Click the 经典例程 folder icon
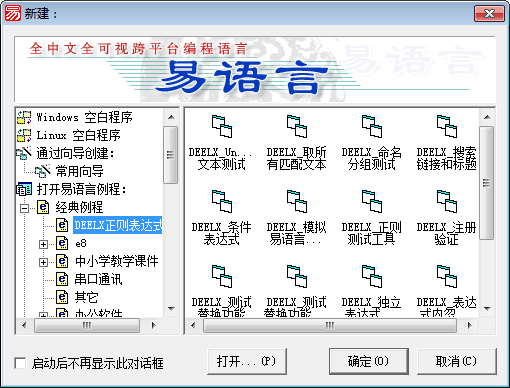The width and height of the screenshot is (510, 388). click(x=43, y=207)
